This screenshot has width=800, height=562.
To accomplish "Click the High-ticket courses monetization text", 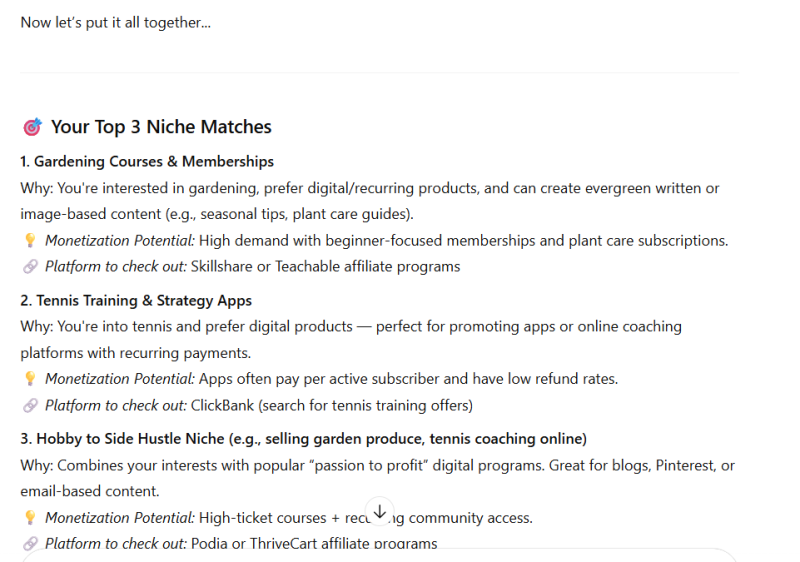I will [x=366, y=517].
